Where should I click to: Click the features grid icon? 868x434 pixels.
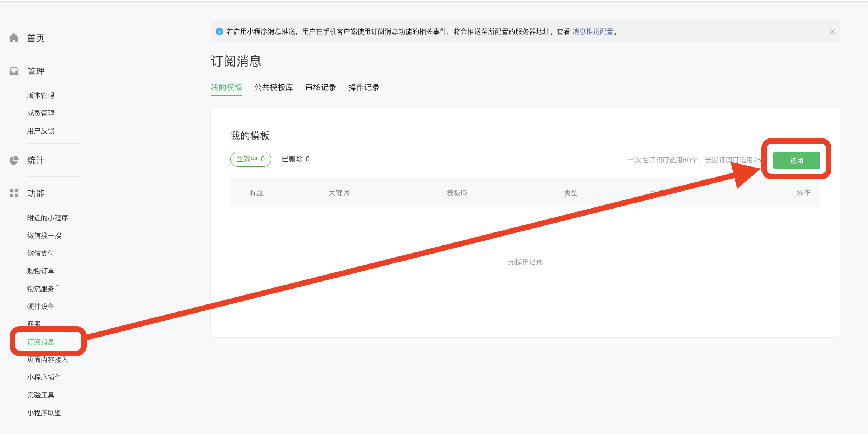coord(14,193)
